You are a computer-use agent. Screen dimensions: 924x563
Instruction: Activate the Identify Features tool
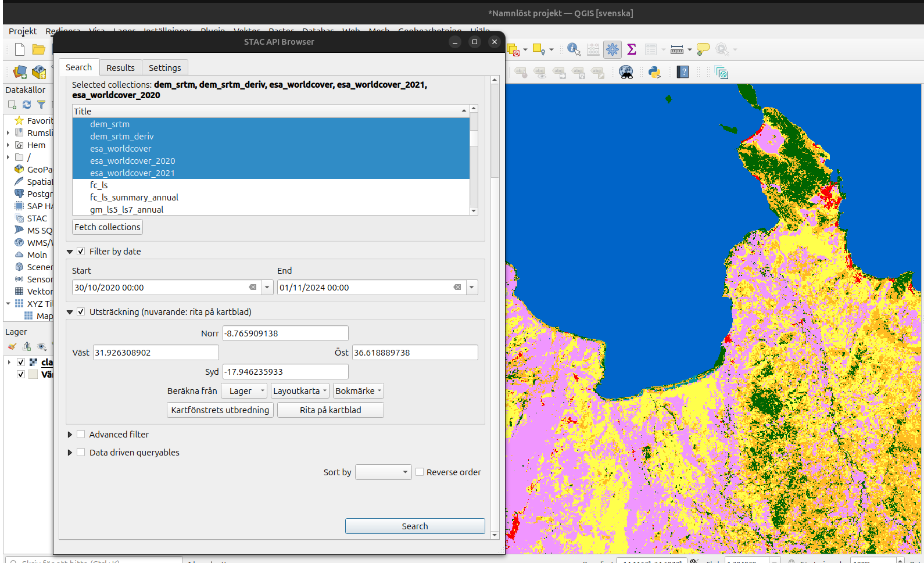click(574, 50)
